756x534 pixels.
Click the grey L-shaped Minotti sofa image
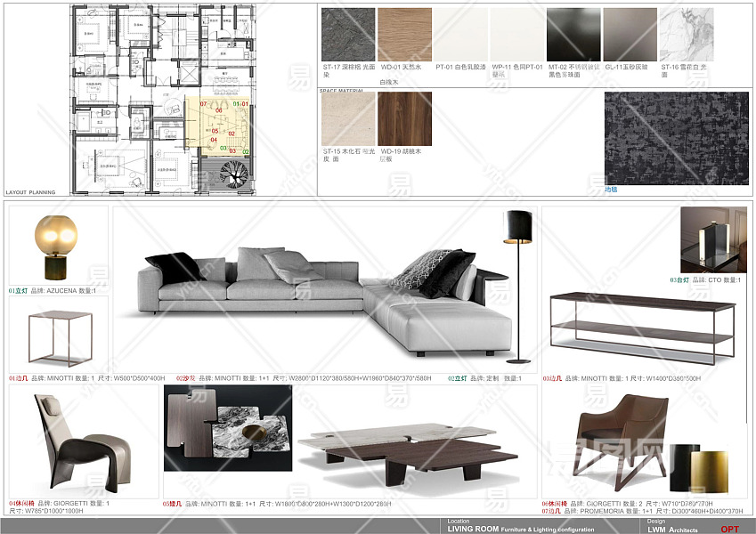click(x=324, y=301)
